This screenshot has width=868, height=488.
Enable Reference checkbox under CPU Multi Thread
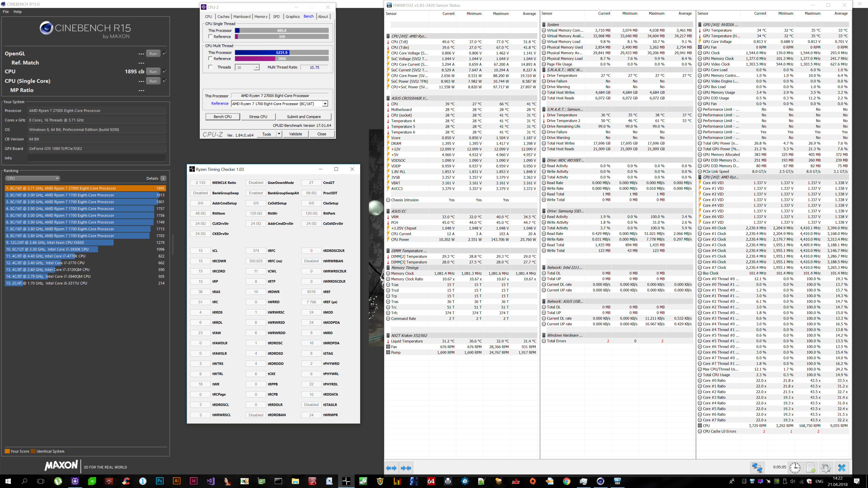click(210, 59)
